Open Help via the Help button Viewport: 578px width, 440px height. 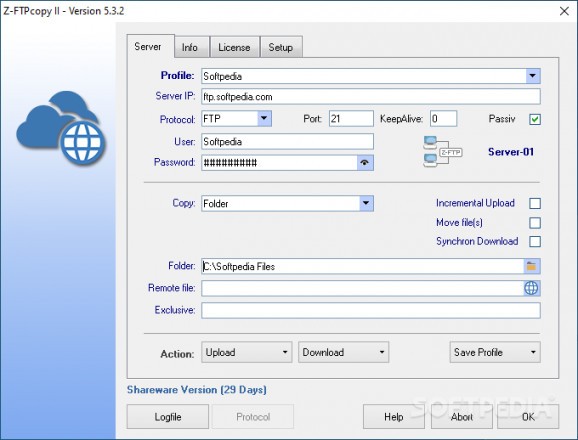pyautogui.click(x=394, y=417)
